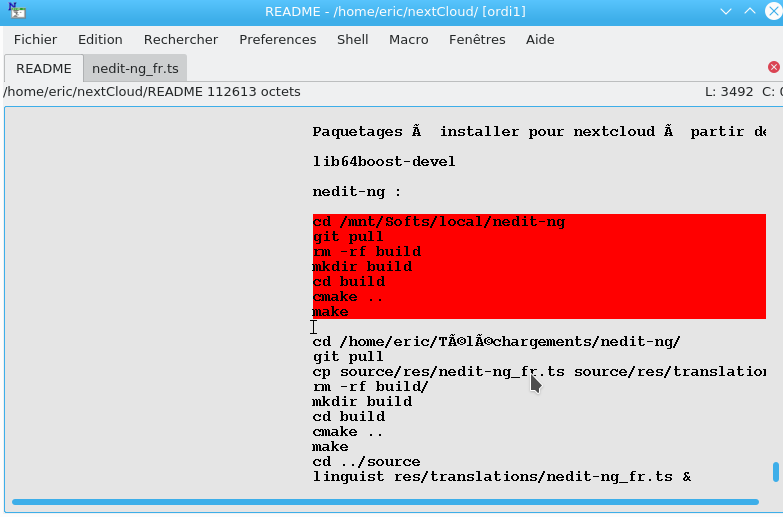Click the line 'cd ../source'
This screenshot has height=517, width=783.
pyautogui.click(x=366, y=462)
